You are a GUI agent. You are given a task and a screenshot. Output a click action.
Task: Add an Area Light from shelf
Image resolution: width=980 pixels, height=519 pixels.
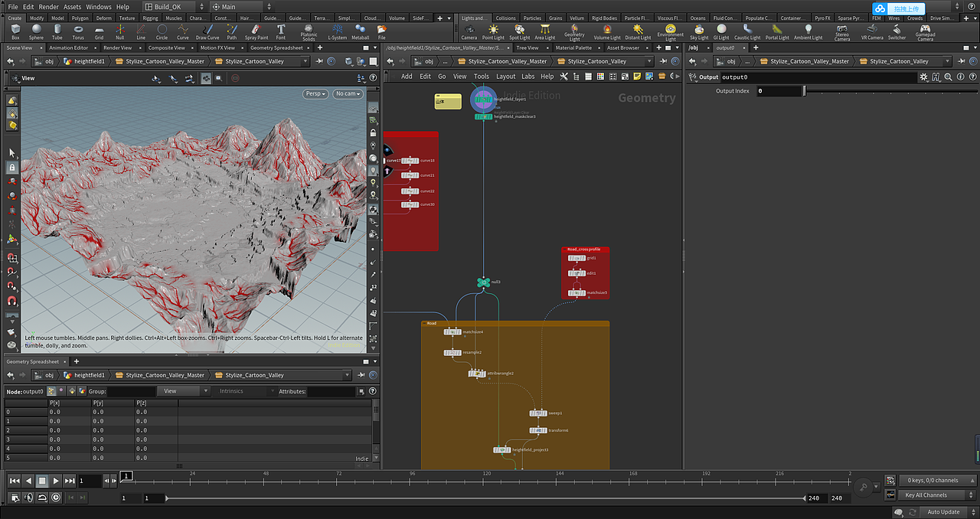click(544, 31)
